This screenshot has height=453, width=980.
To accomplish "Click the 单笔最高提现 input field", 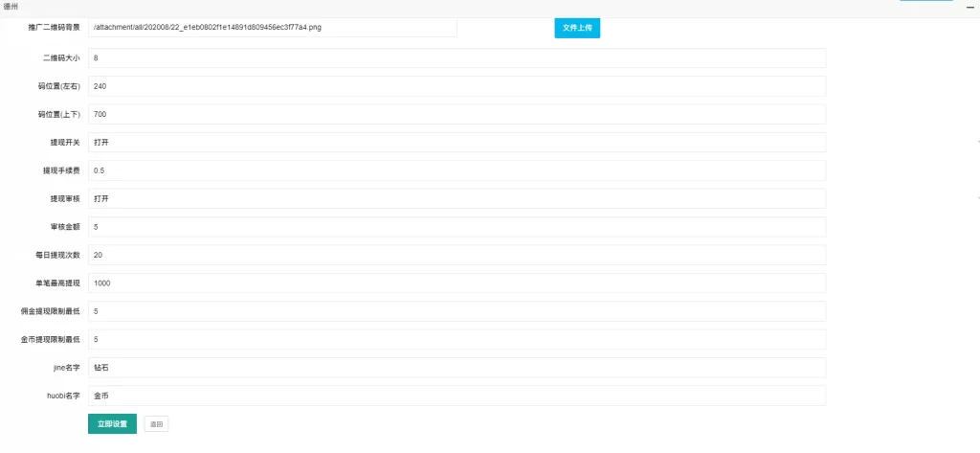I will click(457, 283).
